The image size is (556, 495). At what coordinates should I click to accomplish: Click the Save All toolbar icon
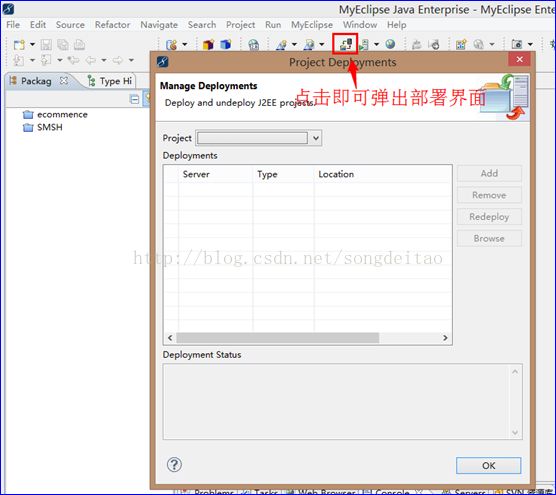click(63, 45)
